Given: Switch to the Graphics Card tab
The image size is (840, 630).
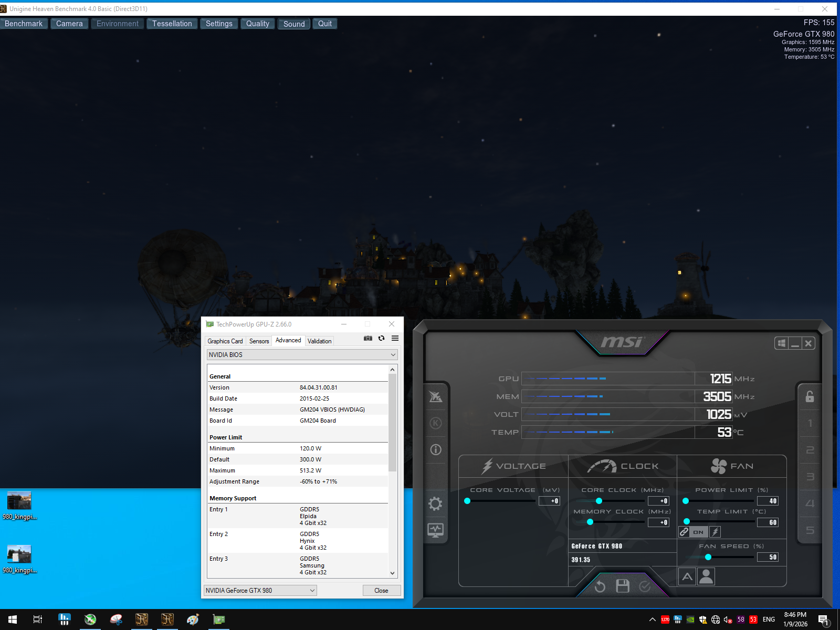Looking at the screenshot, I should (x=225, y=341).
